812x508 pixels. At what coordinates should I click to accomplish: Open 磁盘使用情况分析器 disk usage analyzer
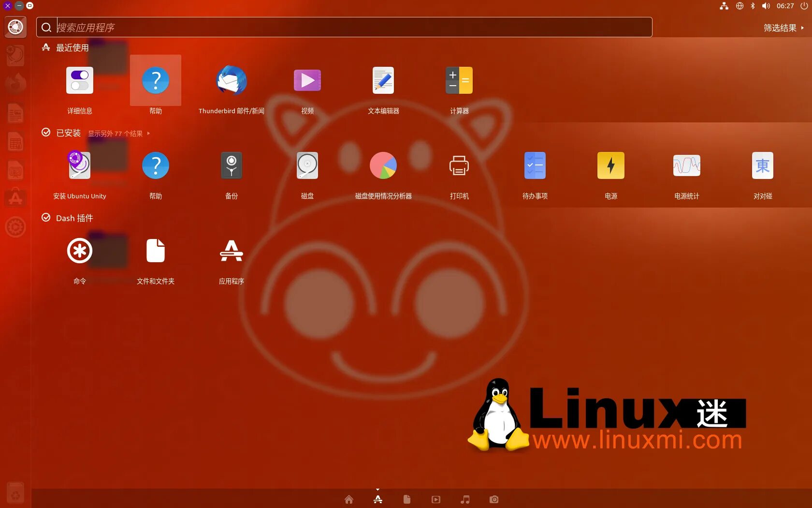(383, 165)
